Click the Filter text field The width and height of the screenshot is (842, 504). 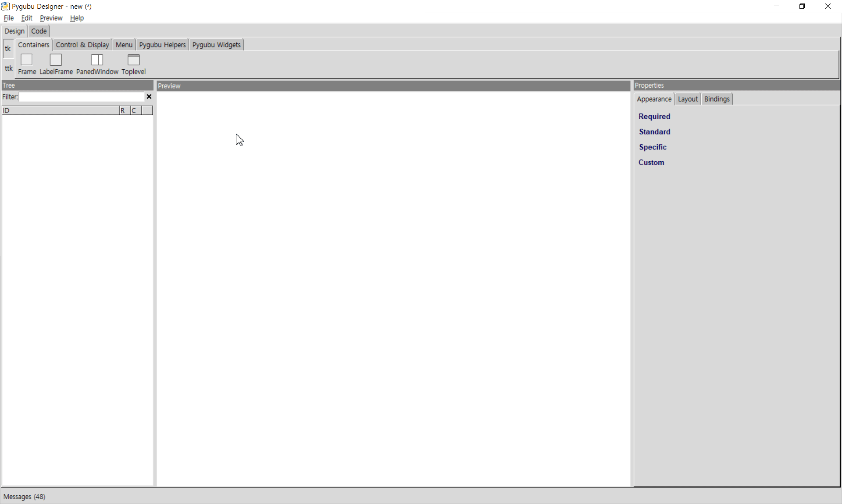point(82,97)
